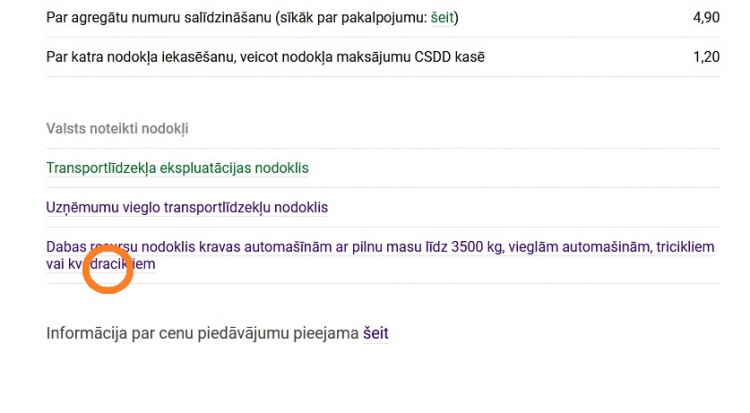Screen dimensions: 750x413
Task: Click the orange circle highlight marker
Action: (x=108, y=268)
